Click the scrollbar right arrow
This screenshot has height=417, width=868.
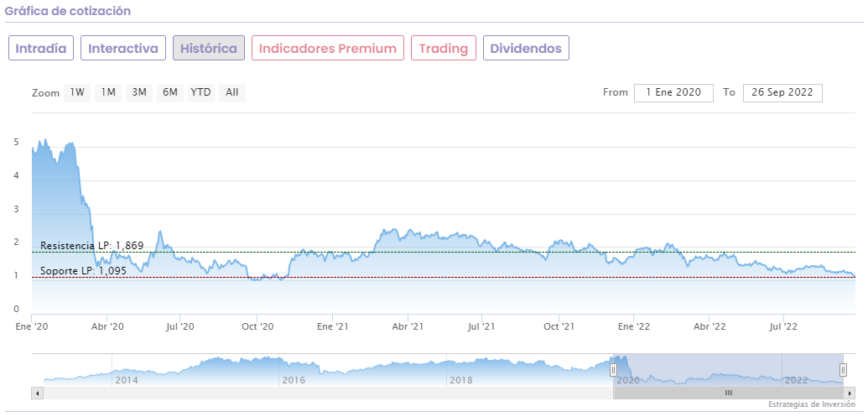click(x=849, y=393)
